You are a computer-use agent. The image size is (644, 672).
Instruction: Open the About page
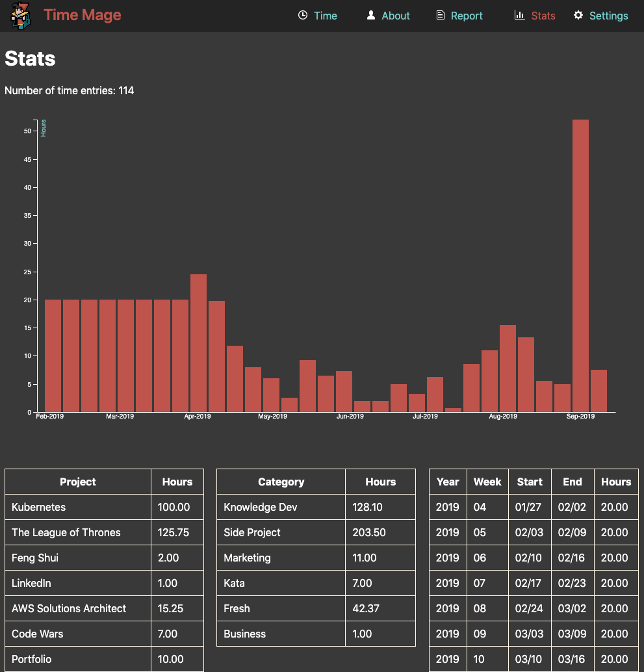point(396,16)
